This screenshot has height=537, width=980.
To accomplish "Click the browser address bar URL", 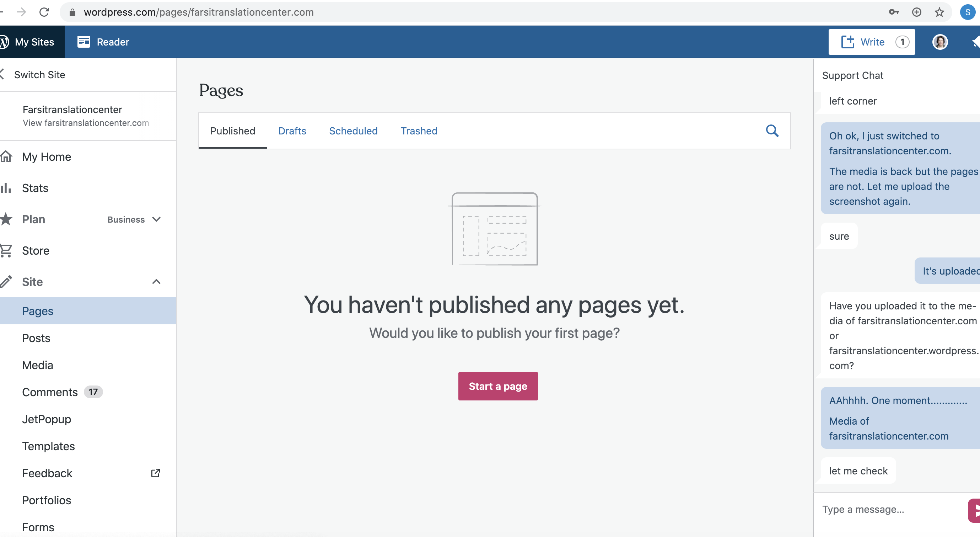I will click(x=199, y=12).
